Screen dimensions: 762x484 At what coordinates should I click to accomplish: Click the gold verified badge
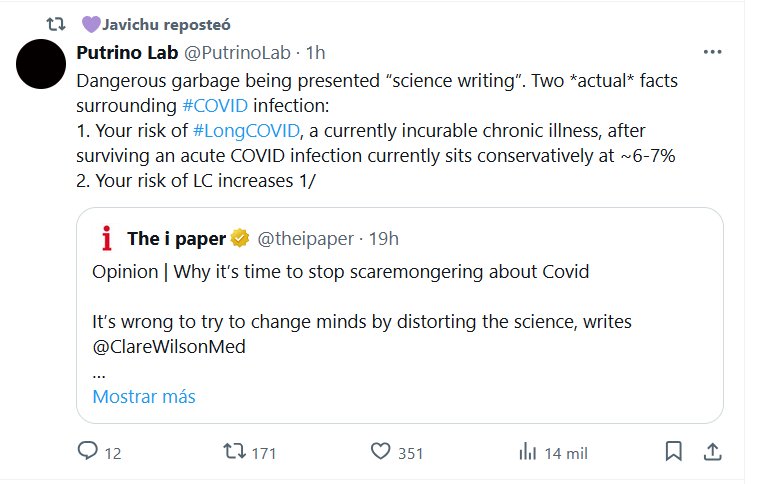pos(240,238)
